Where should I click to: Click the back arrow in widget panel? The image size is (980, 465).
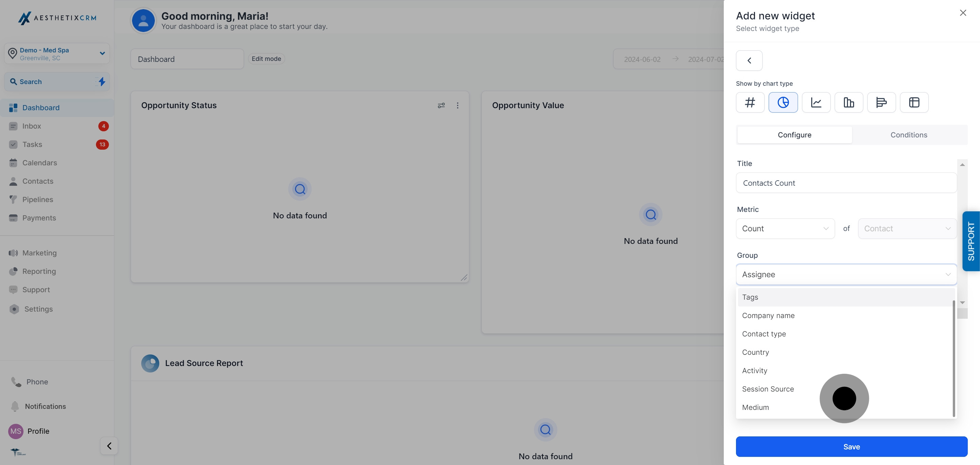(x=749, y=61)
